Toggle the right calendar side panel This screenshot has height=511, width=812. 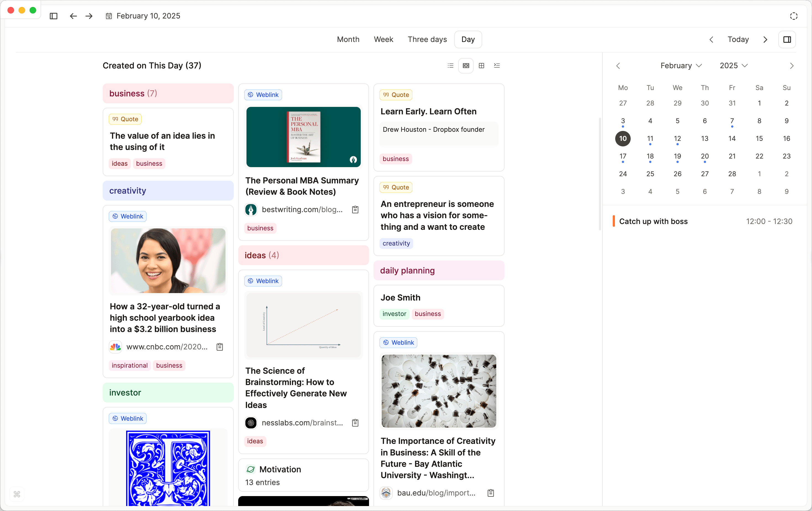[x=787, y=39]
